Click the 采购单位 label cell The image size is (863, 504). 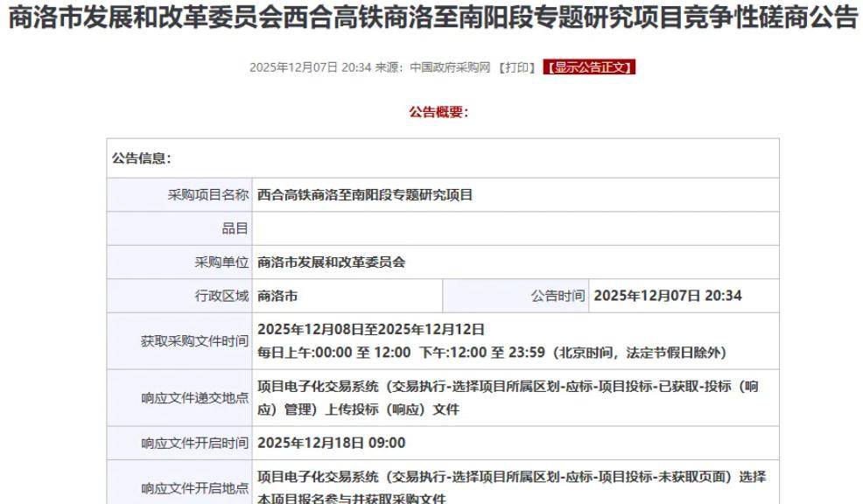[221, 262]
